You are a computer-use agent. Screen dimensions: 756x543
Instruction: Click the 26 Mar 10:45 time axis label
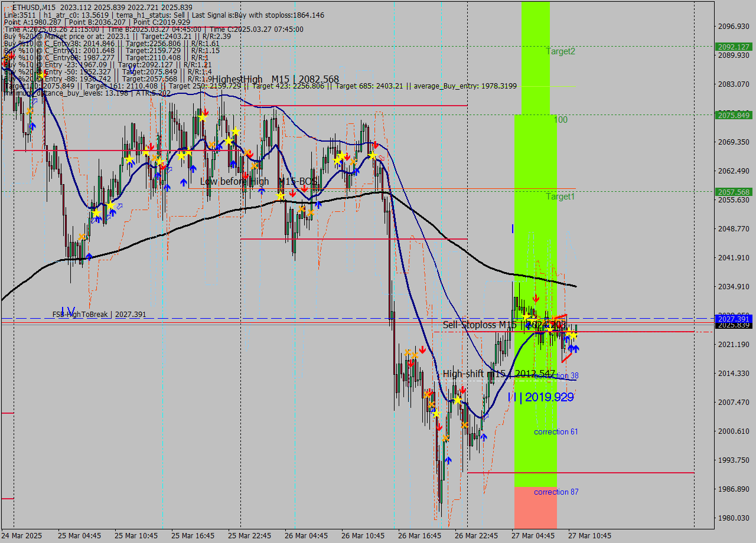pos(363,535)
